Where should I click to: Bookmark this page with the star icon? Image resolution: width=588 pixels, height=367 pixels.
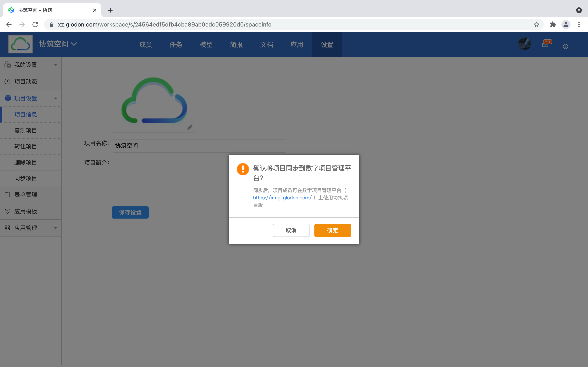coord(536,24)
